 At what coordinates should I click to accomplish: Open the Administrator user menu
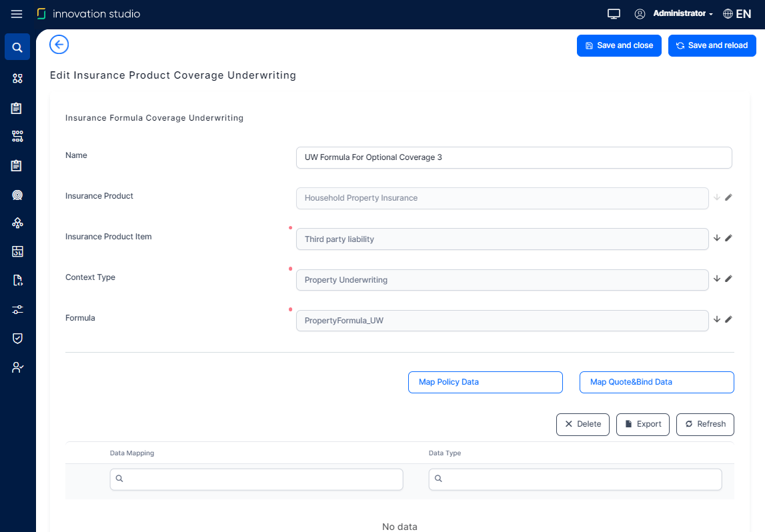pos(674,14)
